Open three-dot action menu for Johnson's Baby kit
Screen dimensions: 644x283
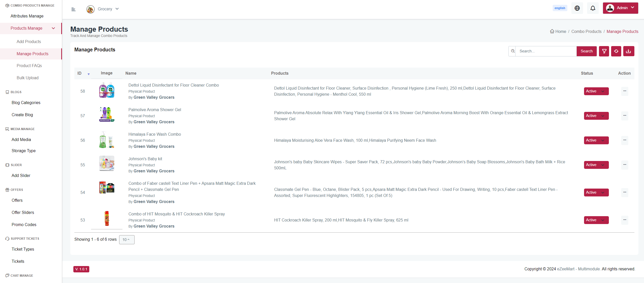(x=625, y=165)
